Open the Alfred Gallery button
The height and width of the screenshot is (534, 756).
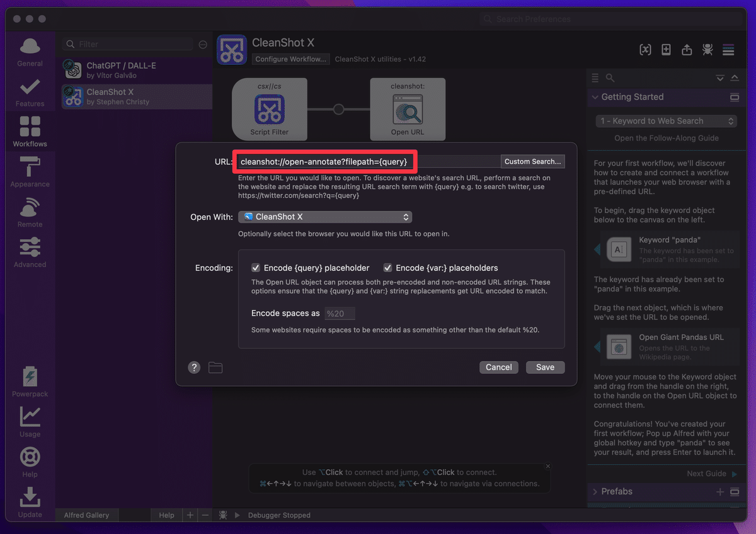tap(86, 515)
